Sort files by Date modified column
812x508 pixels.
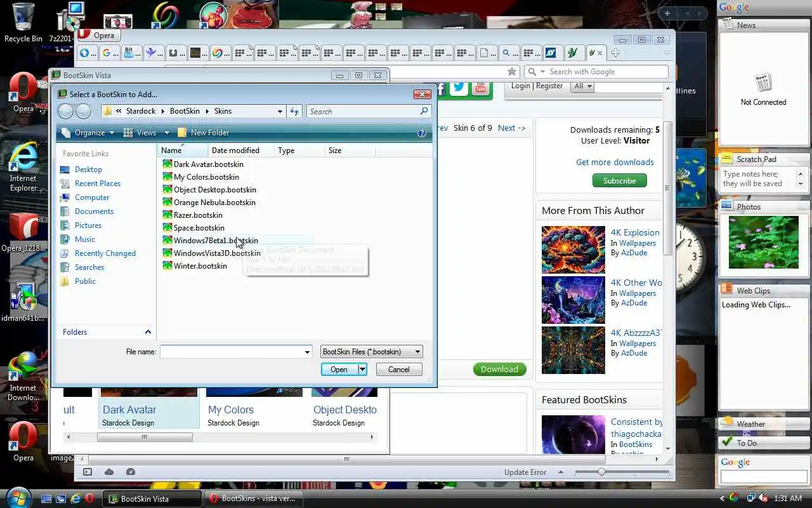pyautogui.click(x=242, y=150)
